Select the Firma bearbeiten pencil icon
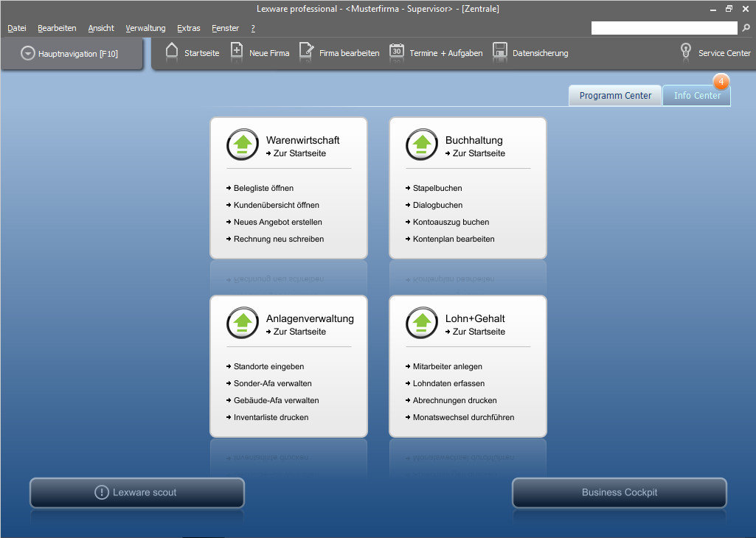This screenshot has height=538, width=756. (x=305, y=52)
